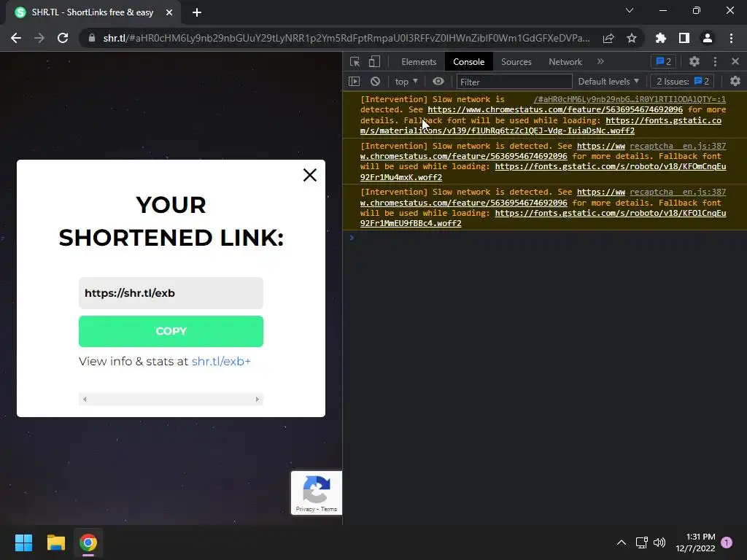The width and height of the screenshot is (747, 560).
Task: Open the first recaptcha__en.js:387 source link
Action: coord(678,146)
